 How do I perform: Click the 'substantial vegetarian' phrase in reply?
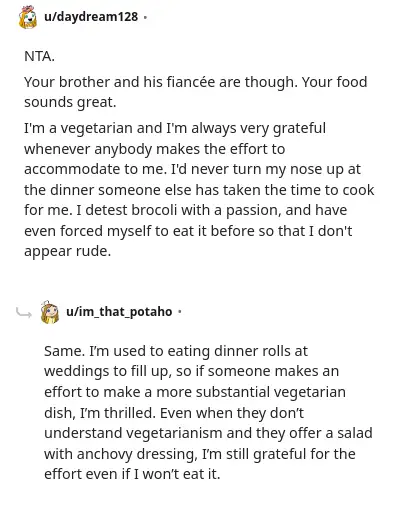click(x=270, y=392)
